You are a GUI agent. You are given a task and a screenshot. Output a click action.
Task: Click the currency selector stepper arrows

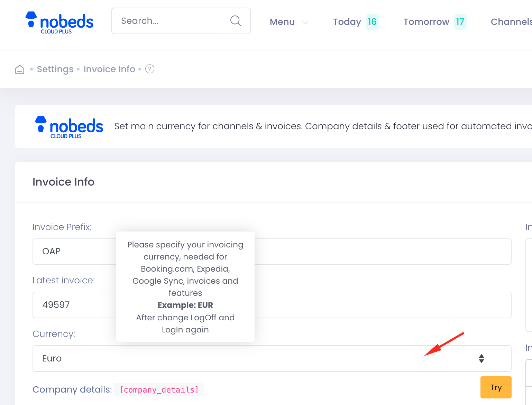(x=481, y=358)
